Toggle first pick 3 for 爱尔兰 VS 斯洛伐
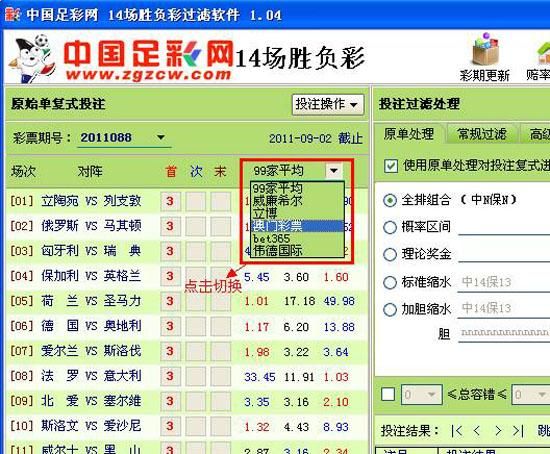Viewport: 550px width, 454px height. (x=170, y=351)
